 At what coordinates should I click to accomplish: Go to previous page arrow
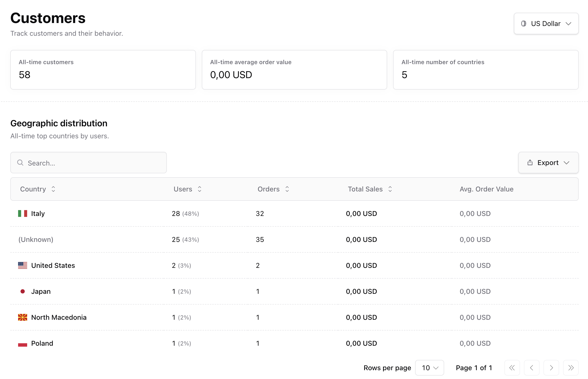pos(531,368)
